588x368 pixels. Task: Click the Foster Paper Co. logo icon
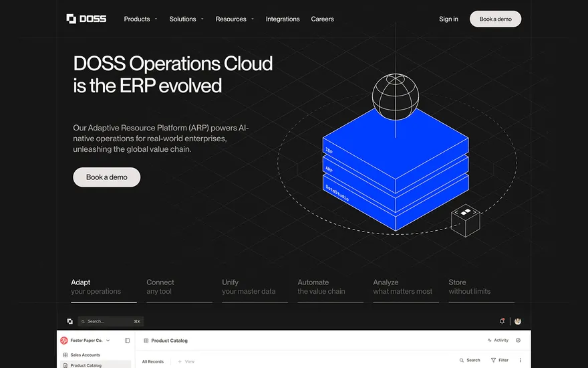tap(64, 340)
